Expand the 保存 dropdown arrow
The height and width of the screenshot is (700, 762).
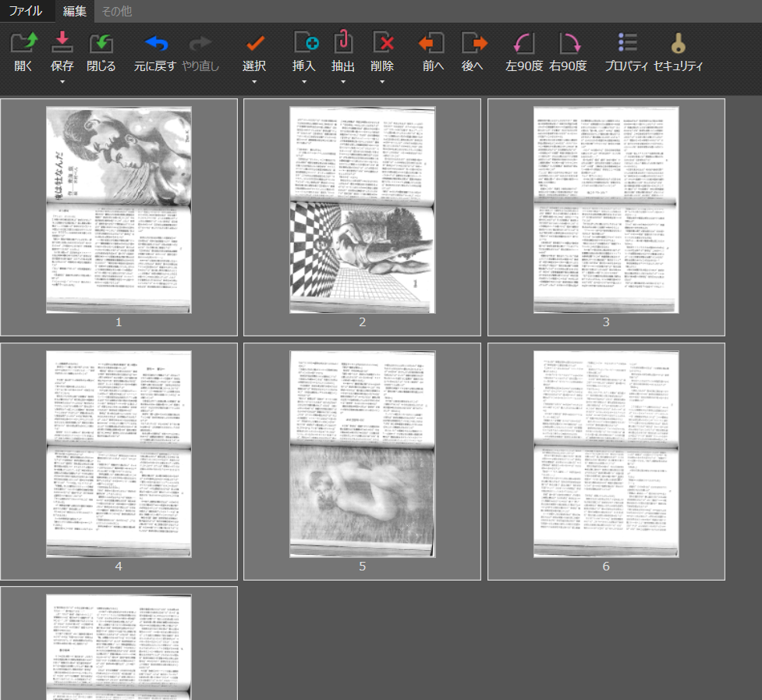pos(62,82)
